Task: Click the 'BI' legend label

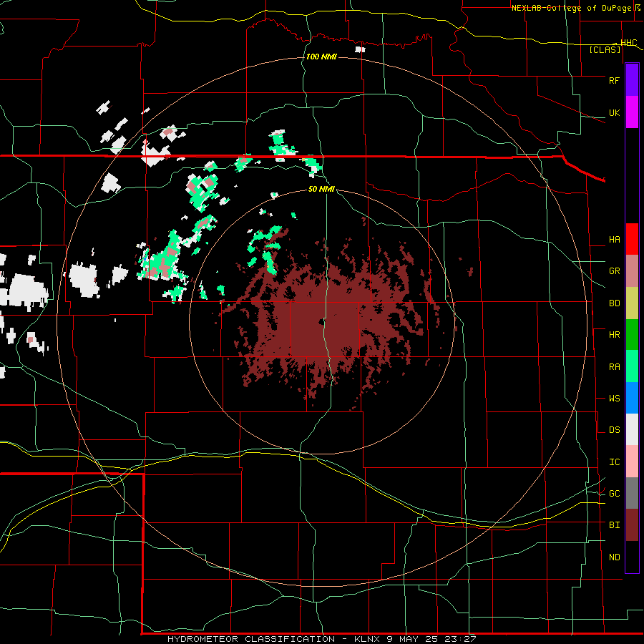Action: [x=614, y=525]
